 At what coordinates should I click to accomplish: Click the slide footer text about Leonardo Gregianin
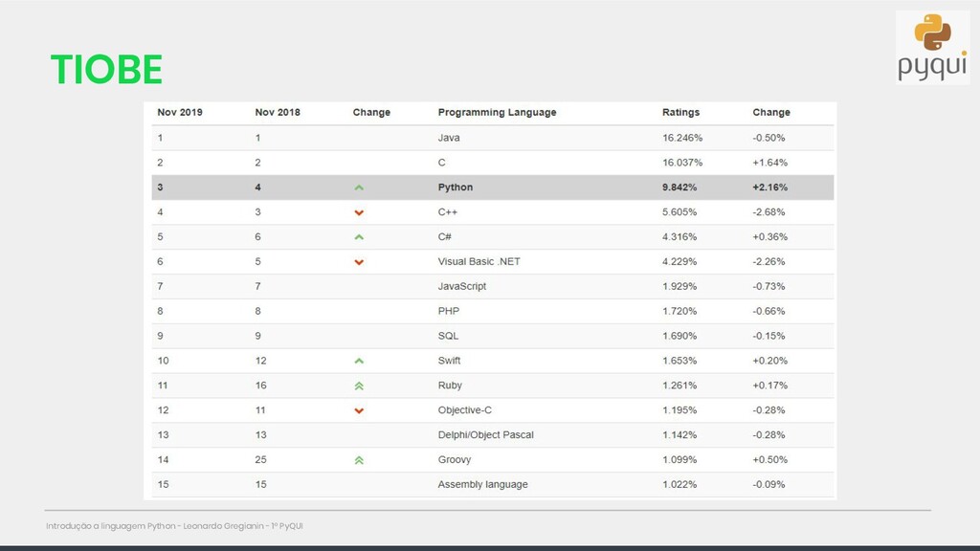pos(174,526)
